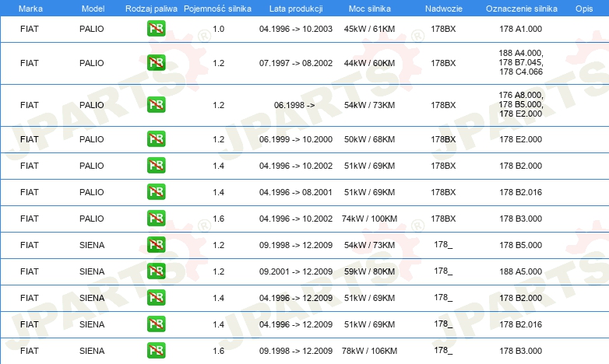Select the date range 07.1997 -> 08.2002

296,63
